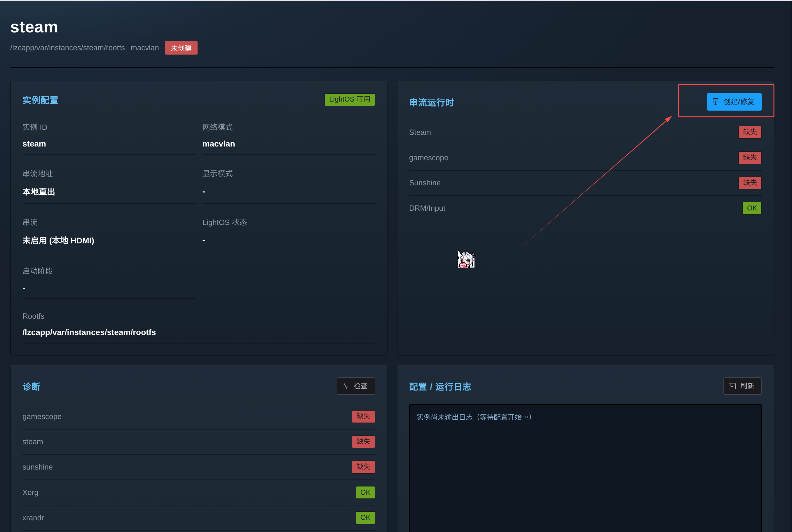The height and width of the screenshot is (532, 792).
Task: Click the DRM/Input row label
Action: (427, 208)
